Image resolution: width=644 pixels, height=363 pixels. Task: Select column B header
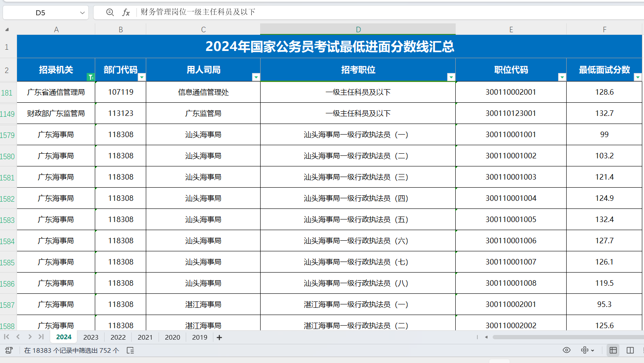[121, 29]
